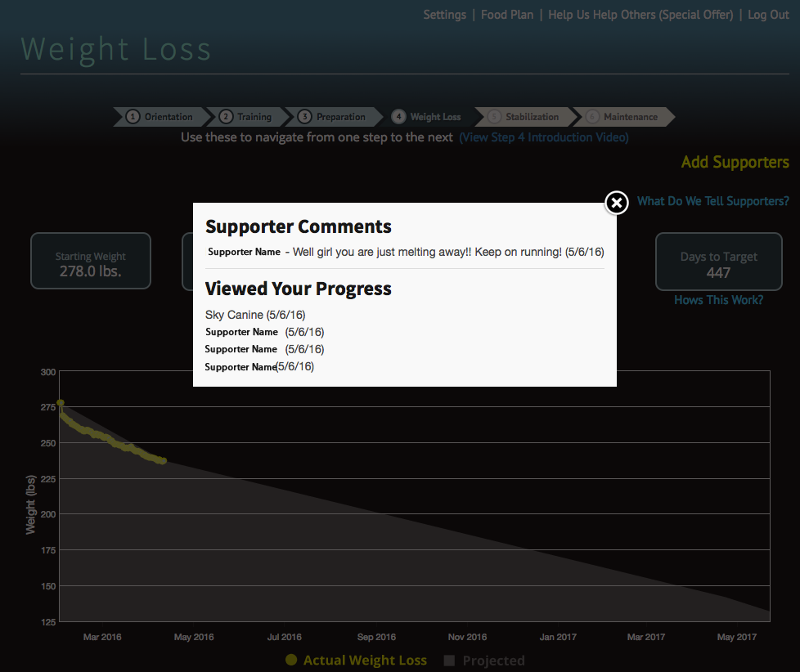This screenshot has height=672, width=800.
Task: Go to the Orientation step
Action: coord(161,117)
